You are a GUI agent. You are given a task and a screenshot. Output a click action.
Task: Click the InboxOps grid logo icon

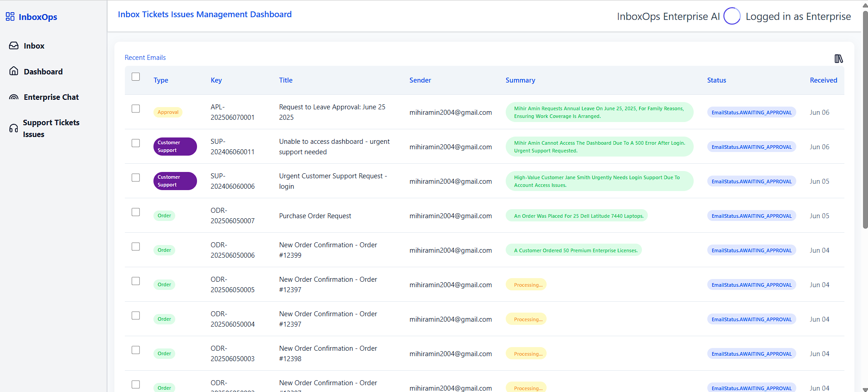10,17
